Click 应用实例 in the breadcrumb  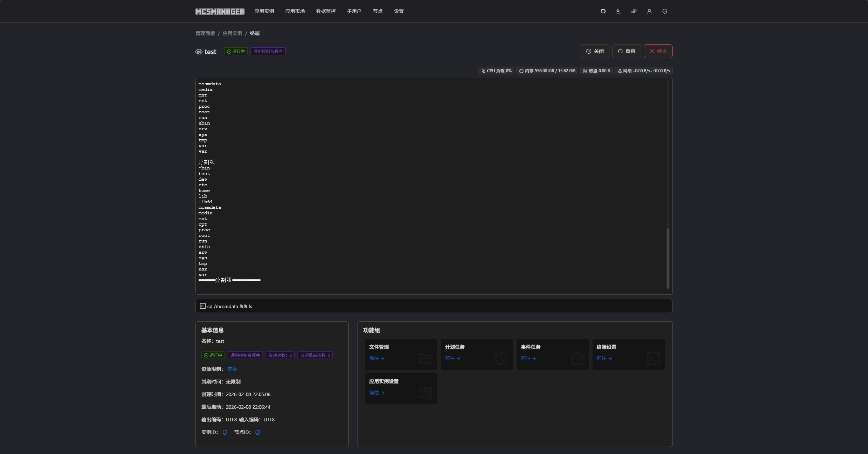[x=232, y=33]
